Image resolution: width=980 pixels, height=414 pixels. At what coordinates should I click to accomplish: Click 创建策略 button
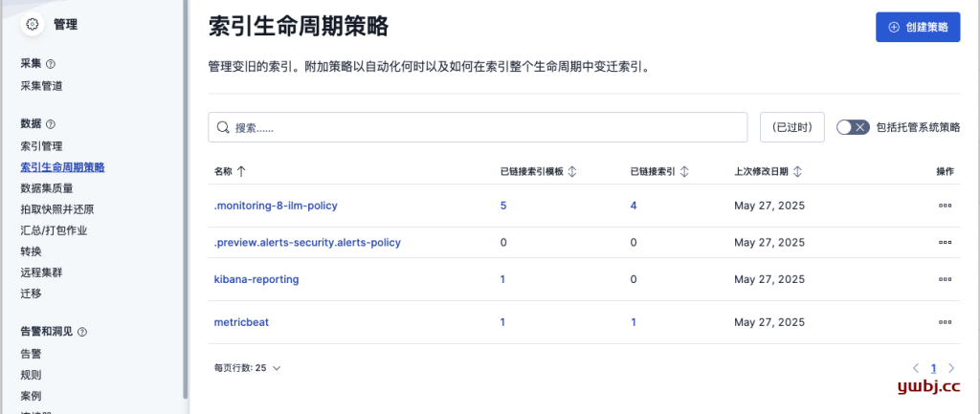click(918, 27)
